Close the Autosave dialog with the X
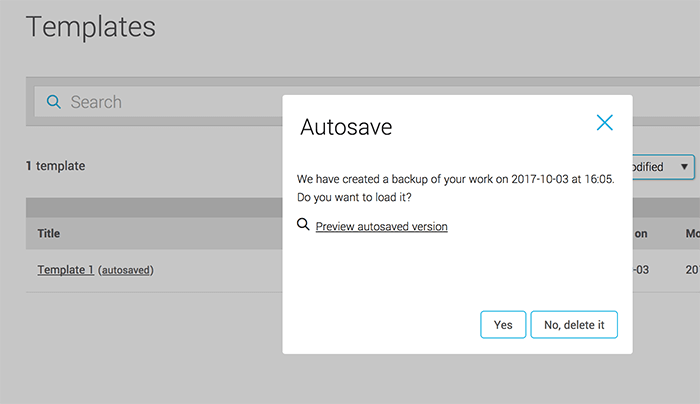The image size is (700, 404). pyautogui.click(x=604, y=123)
